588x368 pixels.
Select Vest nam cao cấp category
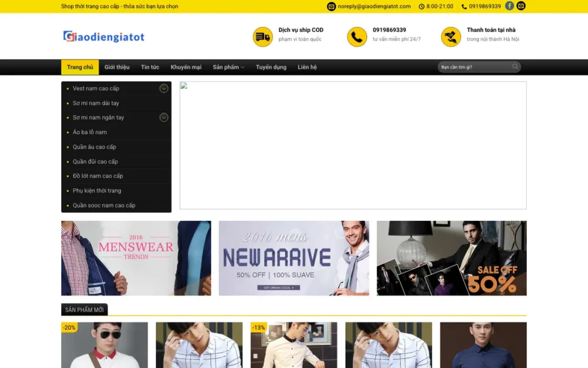coord(96,89)
